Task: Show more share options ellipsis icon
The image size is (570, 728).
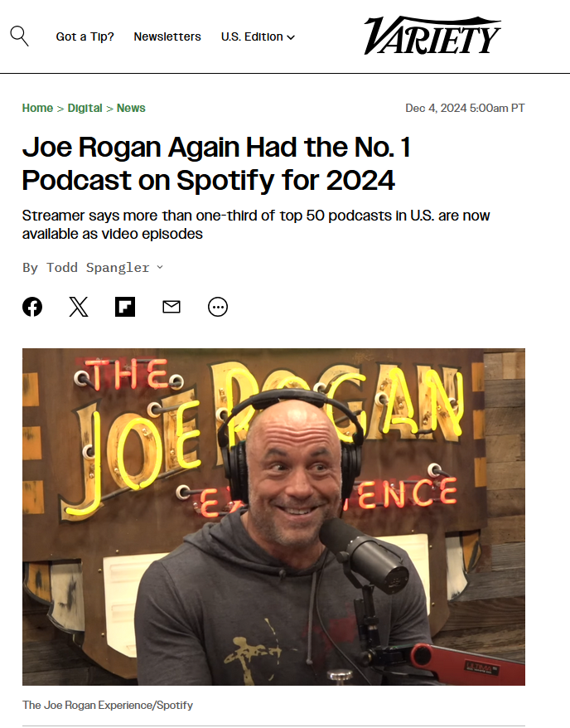Action: click(218, 307)
